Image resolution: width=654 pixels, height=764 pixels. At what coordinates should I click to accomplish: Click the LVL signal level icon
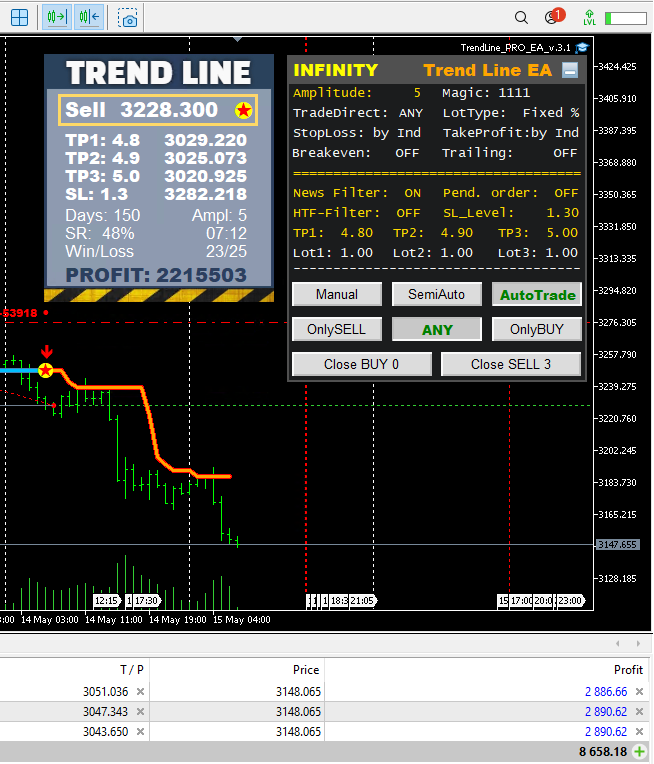(x=589, y=17)
